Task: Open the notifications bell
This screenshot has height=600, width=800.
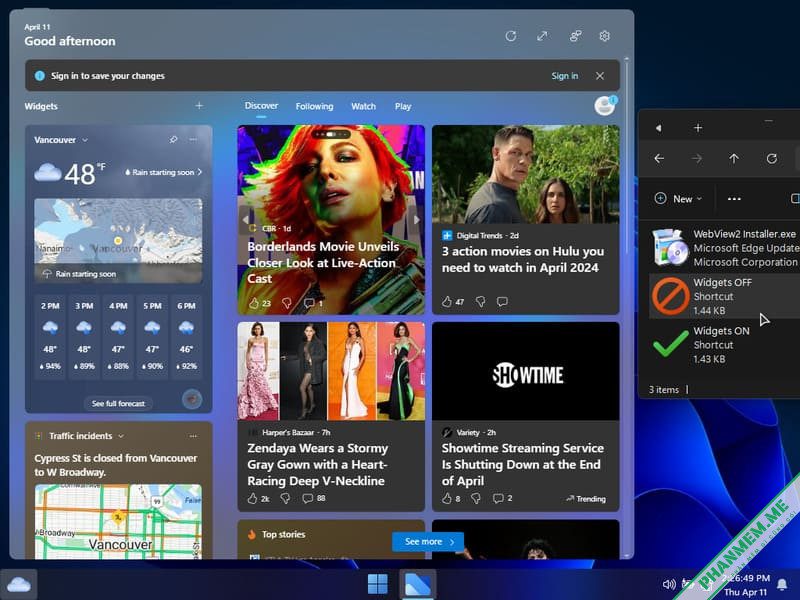Action: pyautogui.click(x=782, y=584)
